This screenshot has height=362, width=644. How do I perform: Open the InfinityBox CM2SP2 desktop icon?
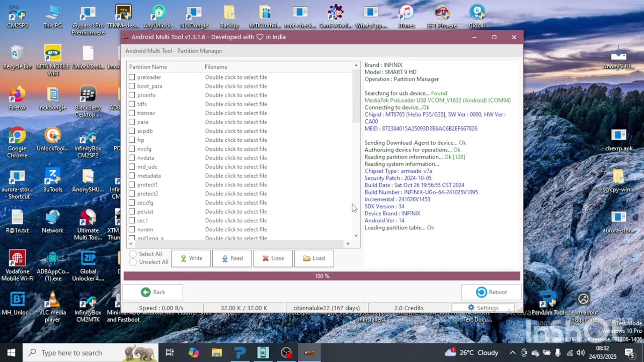pyautogui.click(x=88, y=143)
